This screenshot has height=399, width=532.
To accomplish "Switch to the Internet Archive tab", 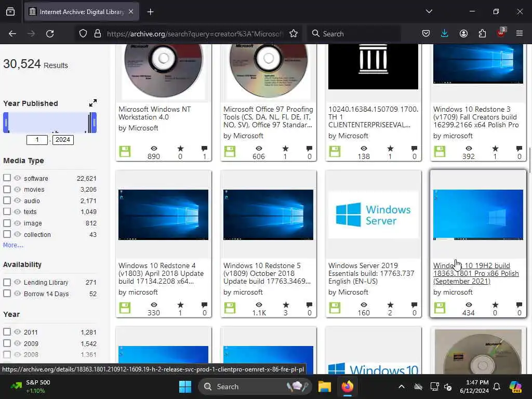I will pyautogui.click(x=82, y=12).
